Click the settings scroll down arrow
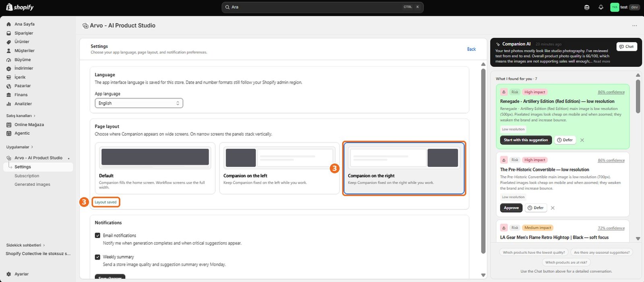644x282 pixels. [483, 275]
